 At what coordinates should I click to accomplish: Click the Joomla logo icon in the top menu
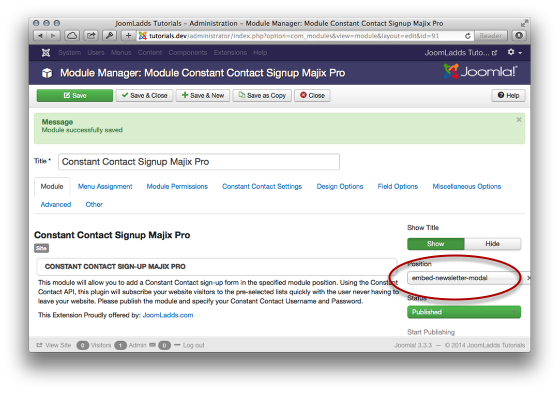pos(46,53)
